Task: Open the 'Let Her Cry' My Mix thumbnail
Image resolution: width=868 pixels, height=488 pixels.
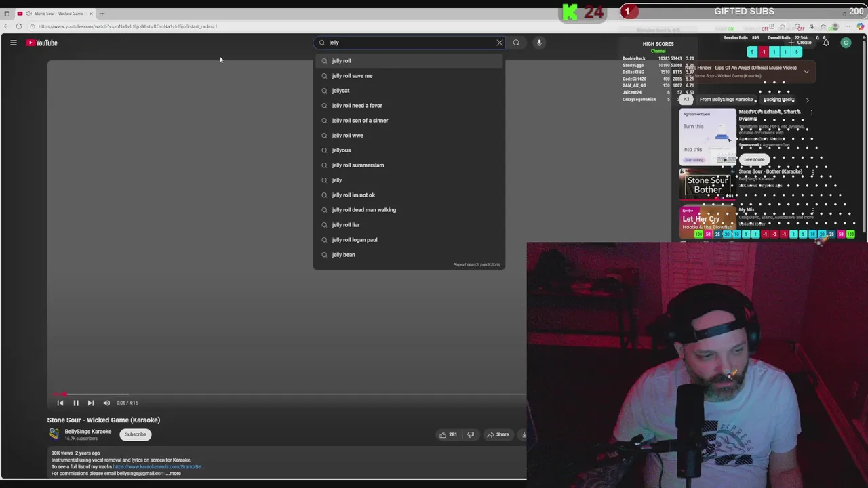Action: tap(708, 222)
